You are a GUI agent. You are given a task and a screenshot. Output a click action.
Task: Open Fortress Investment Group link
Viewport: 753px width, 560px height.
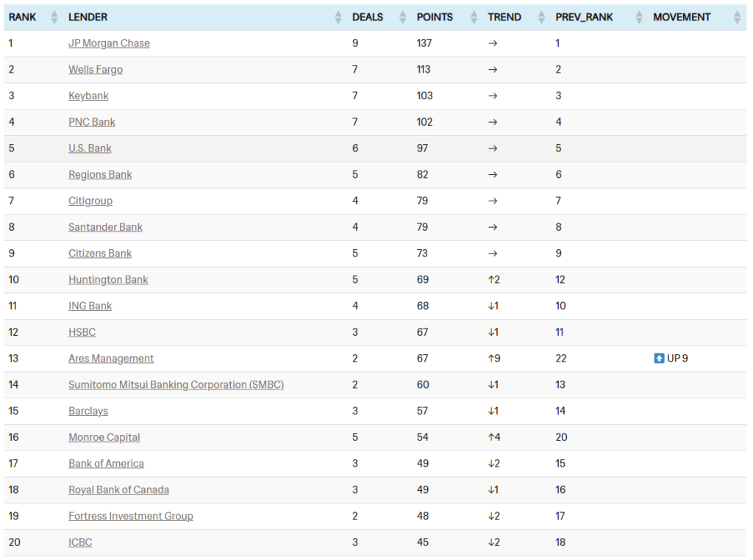click(x=131, y=516)
